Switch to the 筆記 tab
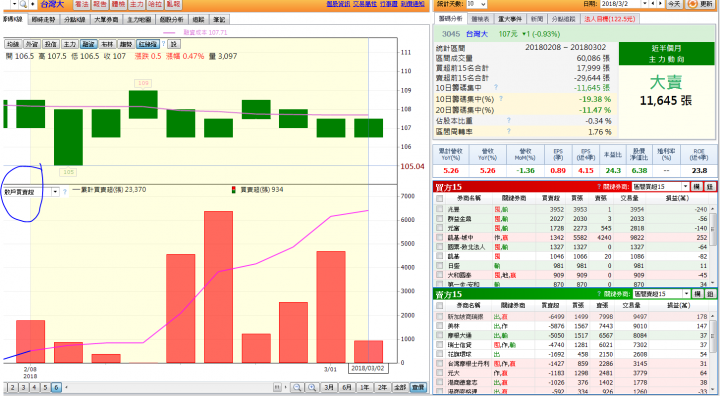This screenshot has height=396, width=720. pos(219,20)
